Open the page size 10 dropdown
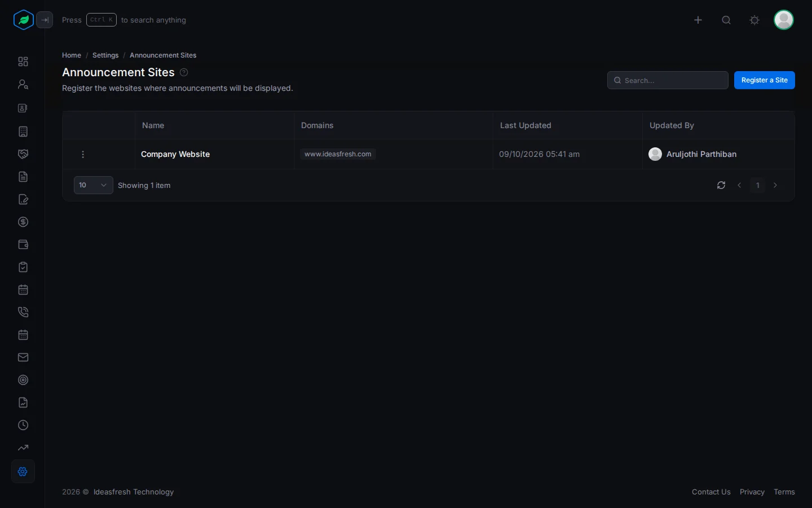This screenshot has width=812, height=508. [x=94, y=185]
